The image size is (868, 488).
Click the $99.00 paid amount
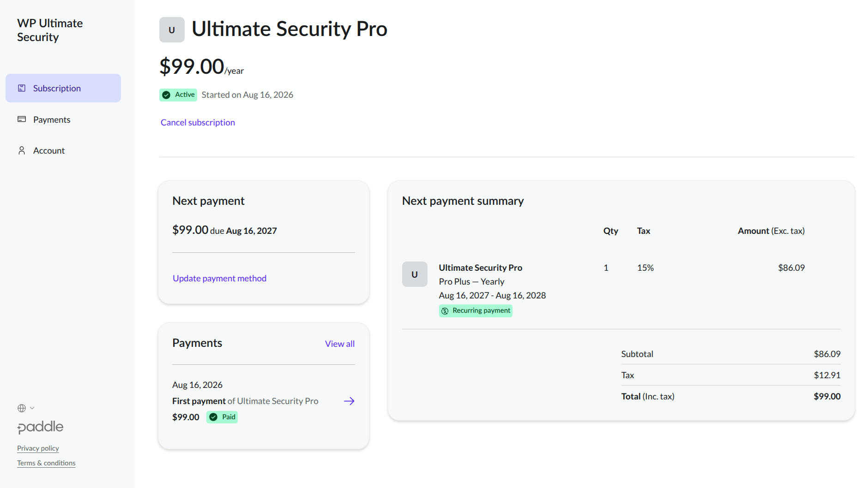coord(186,417)
